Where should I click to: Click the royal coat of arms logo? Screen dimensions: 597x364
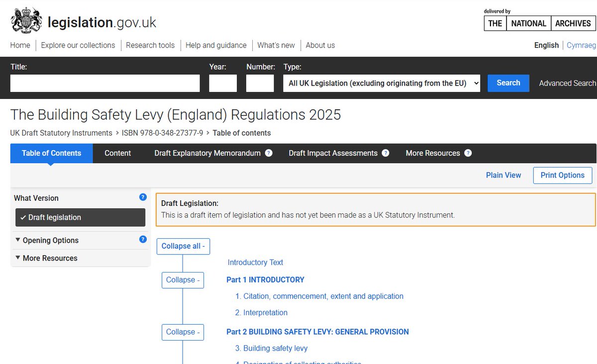[25, 20]
